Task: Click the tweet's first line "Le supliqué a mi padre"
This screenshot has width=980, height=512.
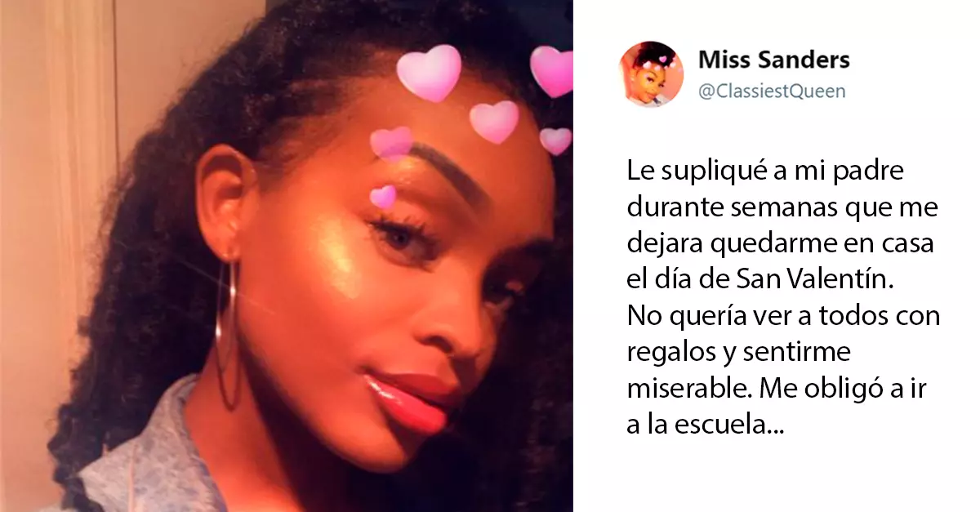Action: (x=762, y=171)
